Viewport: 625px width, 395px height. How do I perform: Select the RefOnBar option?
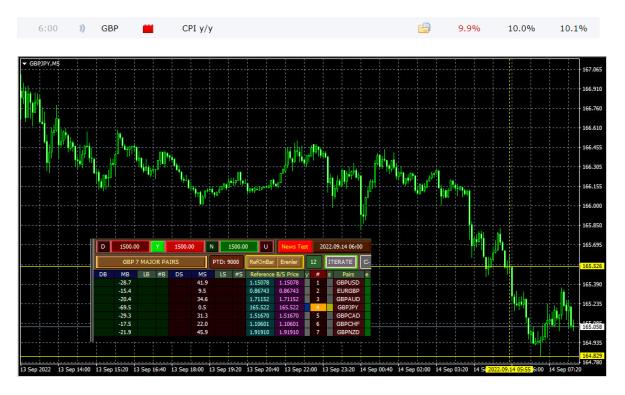(261, 262)
